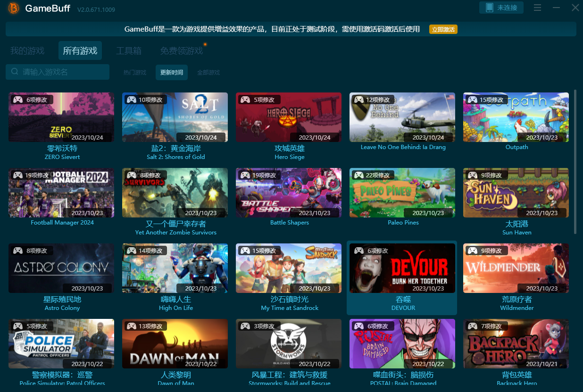This screenshot has width=583, height=392.
Task: Open the ZERO Sievert game thumbnail
Action: (x=61, y=117)
